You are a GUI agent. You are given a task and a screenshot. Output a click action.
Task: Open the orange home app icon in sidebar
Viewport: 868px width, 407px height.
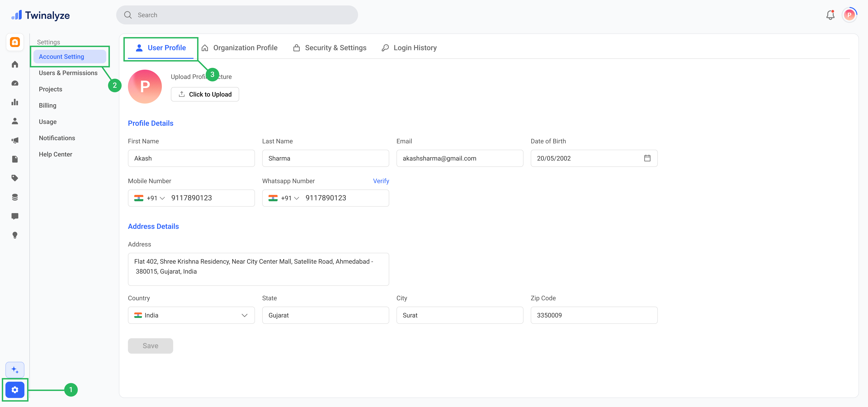pyautogui.click(x=15, y=42)
